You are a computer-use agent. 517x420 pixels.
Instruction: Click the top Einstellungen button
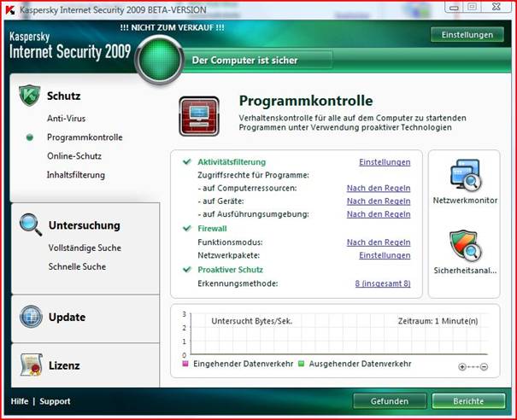coord(467,35)
